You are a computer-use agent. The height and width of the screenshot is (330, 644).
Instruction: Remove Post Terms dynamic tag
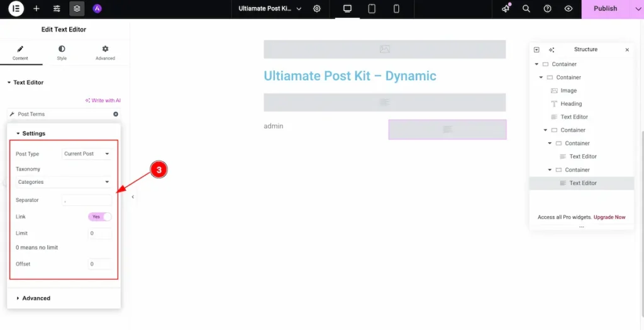pos(116,114)
